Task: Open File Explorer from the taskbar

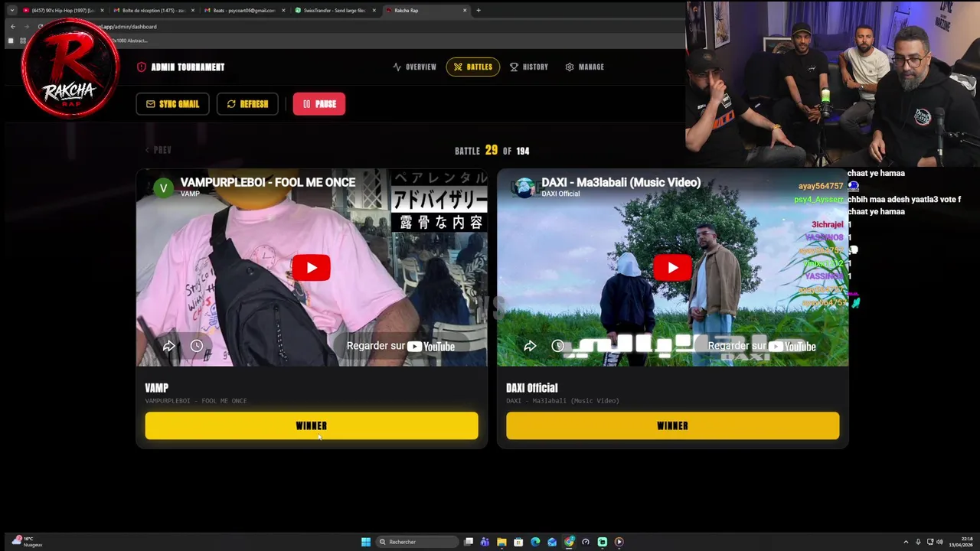Action: (x=501, y=542)
